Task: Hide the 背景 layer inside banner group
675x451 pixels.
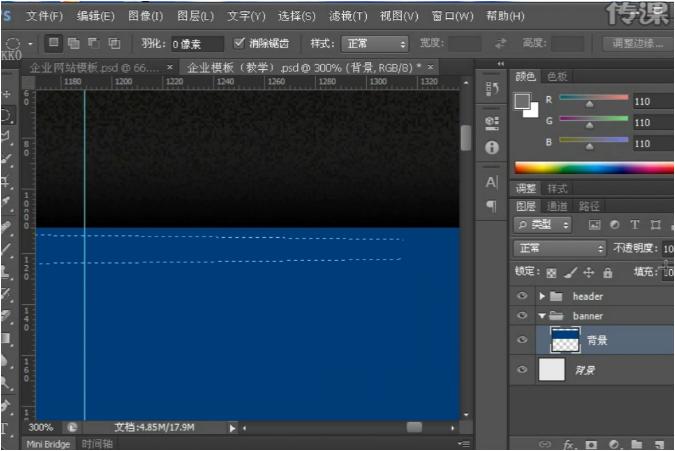Action: click(x=522, y=340)
